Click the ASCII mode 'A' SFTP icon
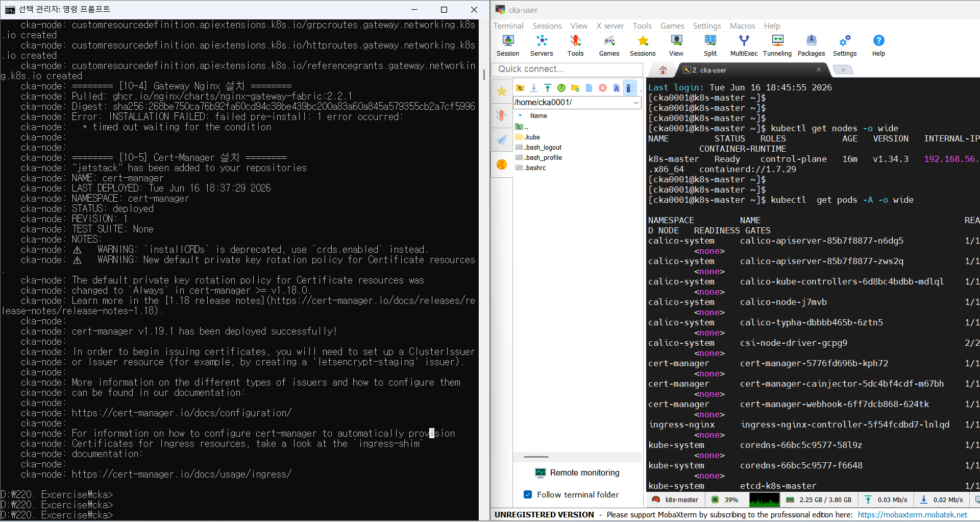The height and width of the screenshot is (522, 980). 617,88
